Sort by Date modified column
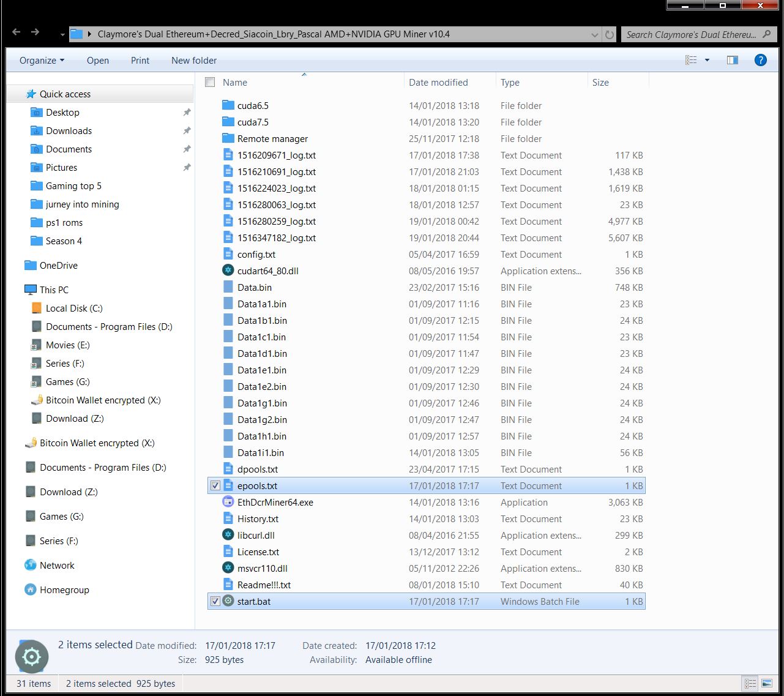Viewport: 784px width, 696px height. tap(438, 82)
